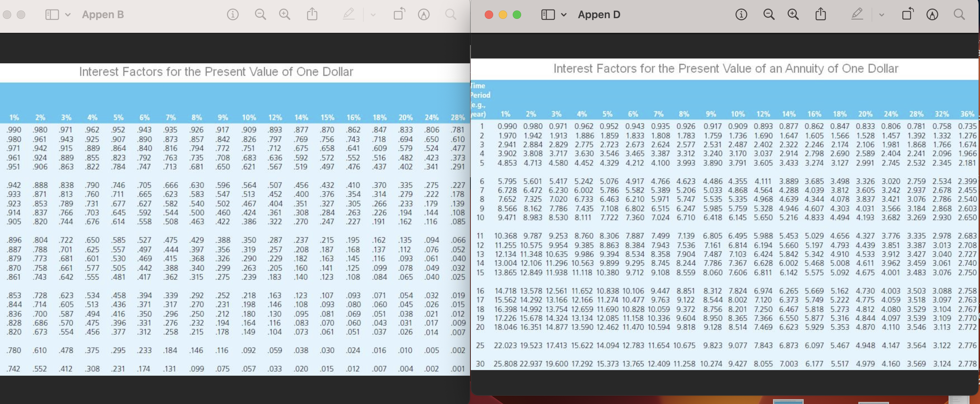Click Inspector info icon in Appen D window
This screenshot has height=404, width=980.
click(x=741, y=14)
